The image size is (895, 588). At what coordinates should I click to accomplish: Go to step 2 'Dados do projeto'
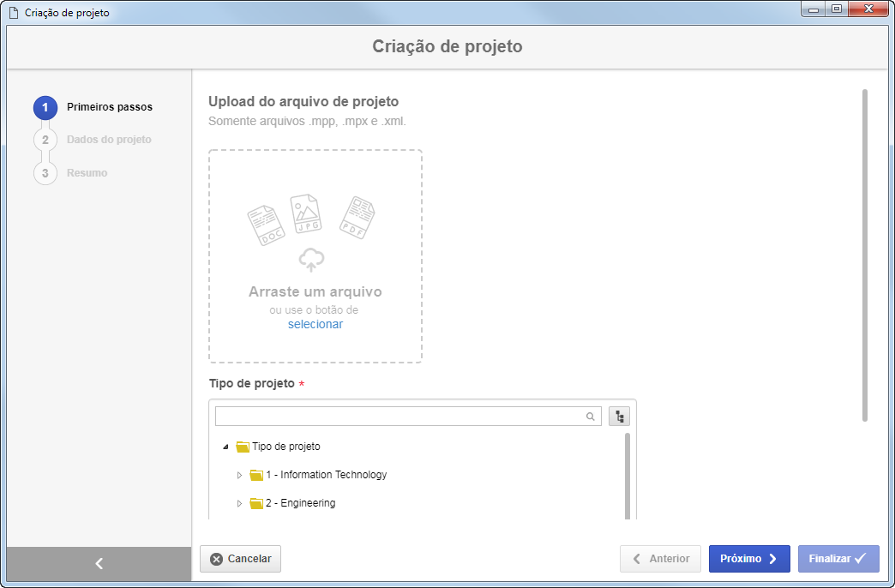[109, 140]
